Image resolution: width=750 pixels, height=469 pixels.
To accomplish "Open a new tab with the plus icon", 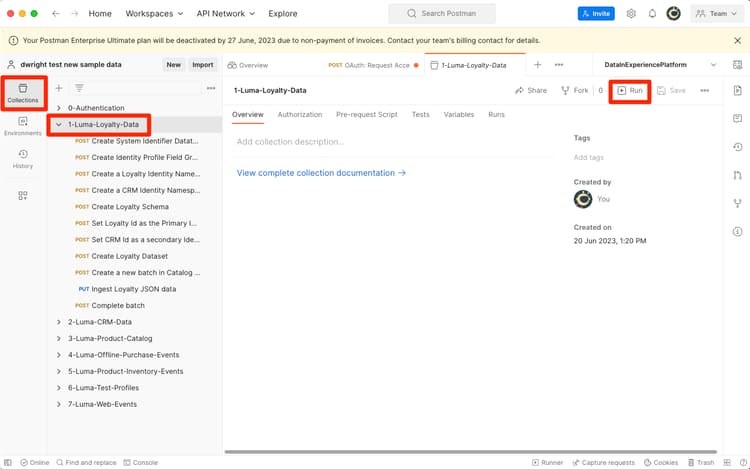I will [538, 65].
